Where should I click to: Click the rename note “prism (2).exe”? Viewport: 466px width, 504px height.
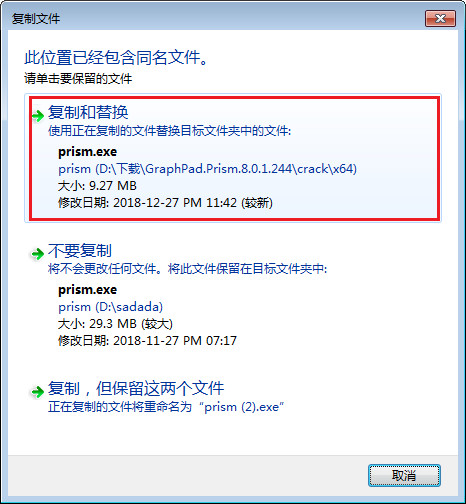[x=166, y=407]
